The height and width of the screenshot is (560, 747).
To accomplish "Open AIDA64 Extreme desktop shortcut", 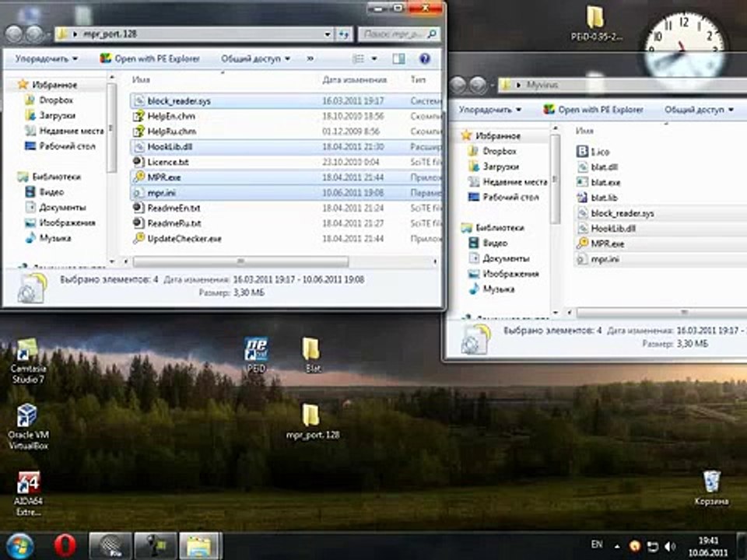I will [x=28, y=494].
